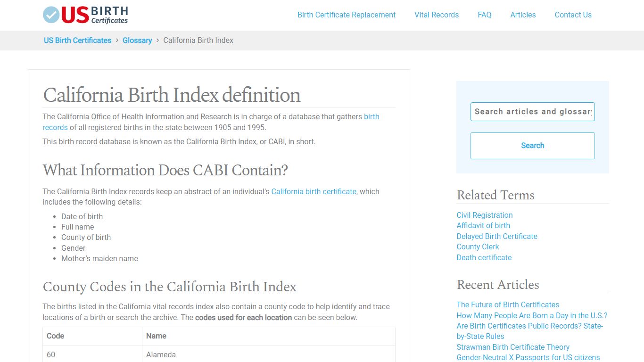Open Strawman Birth Certificate Theory article
The image size is (644, 362).
click(x=513, y=347)
